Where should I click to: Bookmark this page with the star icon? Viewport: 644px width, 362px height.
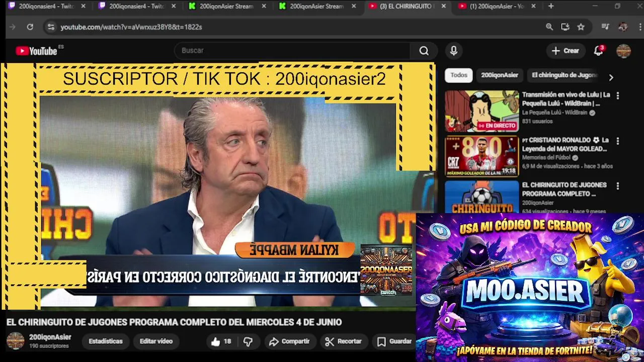[x=581, y=27]
